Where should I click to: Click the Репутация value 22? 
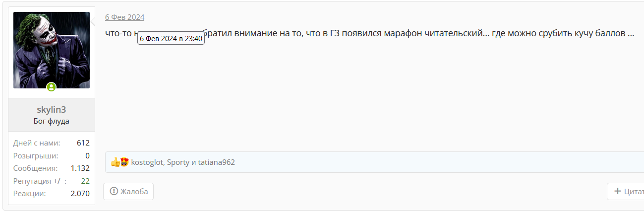pos(85,181)
